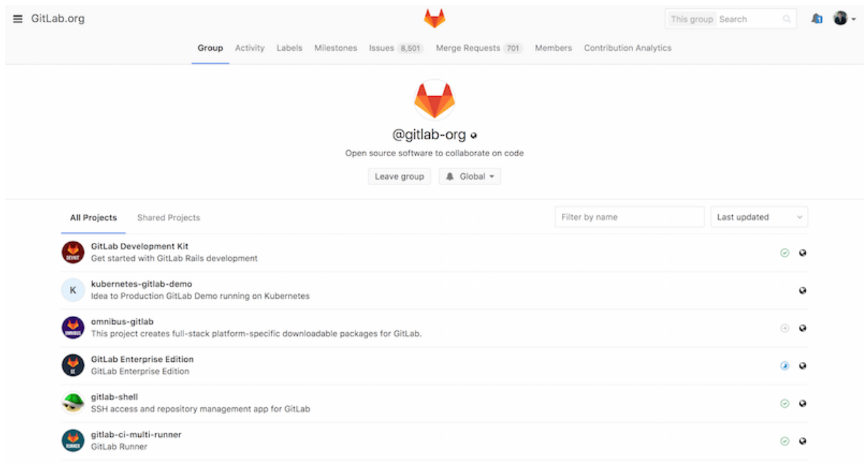The width and height of the screenshot is (868, 463).
Task: Click the 'This group' search scope label
Action: (x=691, y=19)
